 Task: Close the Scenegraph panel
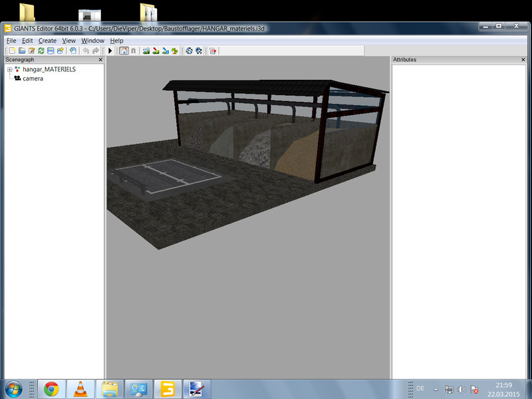(x=100, y=60)
